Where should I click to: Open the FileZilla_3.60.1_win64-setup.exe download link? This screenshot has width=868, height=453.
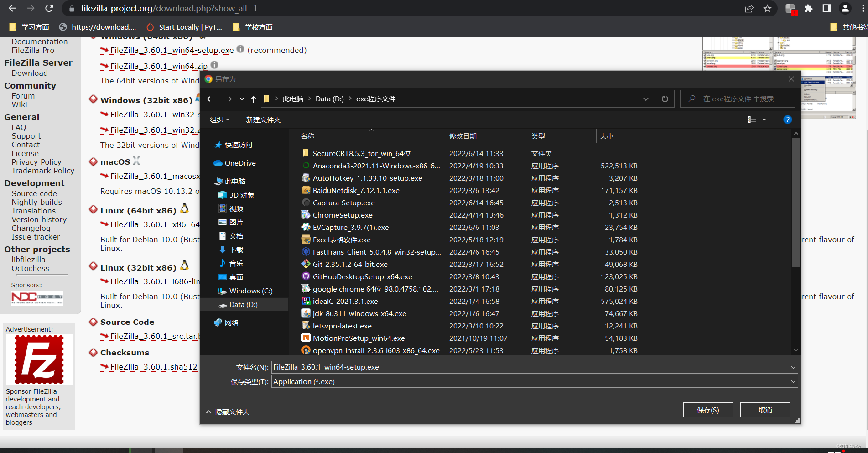coord(171,50)
